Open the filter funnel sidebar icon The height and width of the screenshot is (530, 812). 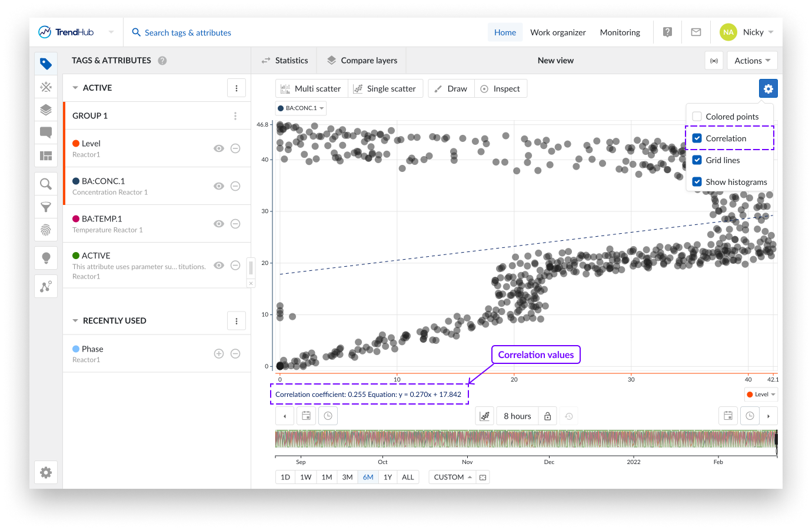(x=46, y=207)
